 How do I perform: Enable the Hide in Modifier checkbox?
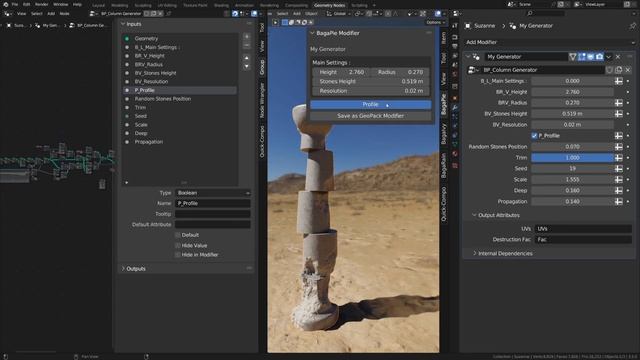pyautogui.click(x=178, y=255)
